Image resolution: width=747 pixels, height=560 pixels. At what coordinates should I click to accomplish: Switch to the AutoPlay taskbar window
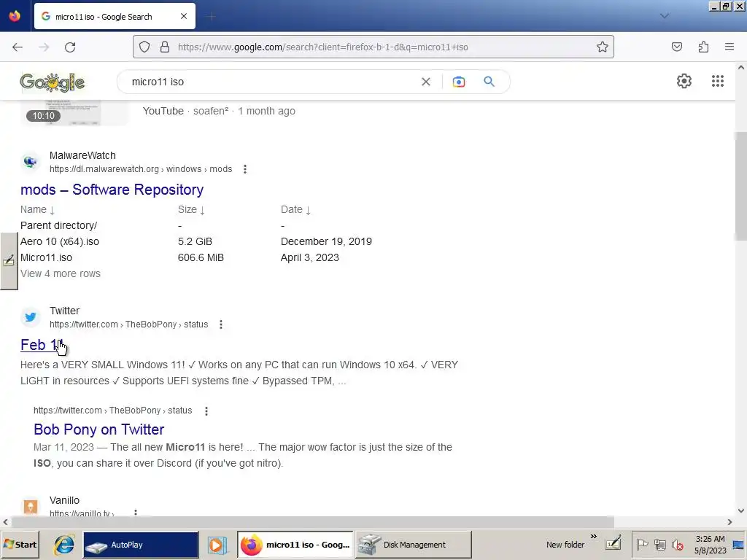[141, 545]
